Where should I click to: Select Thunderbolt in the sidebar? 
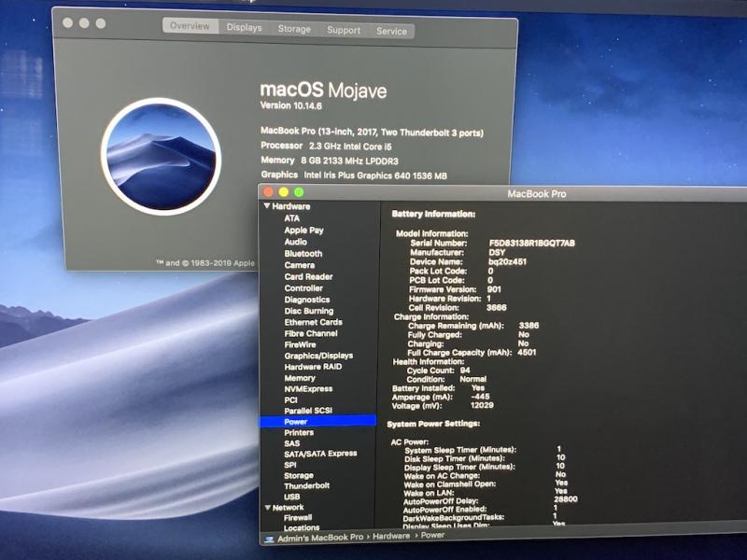tap(307, 485)
